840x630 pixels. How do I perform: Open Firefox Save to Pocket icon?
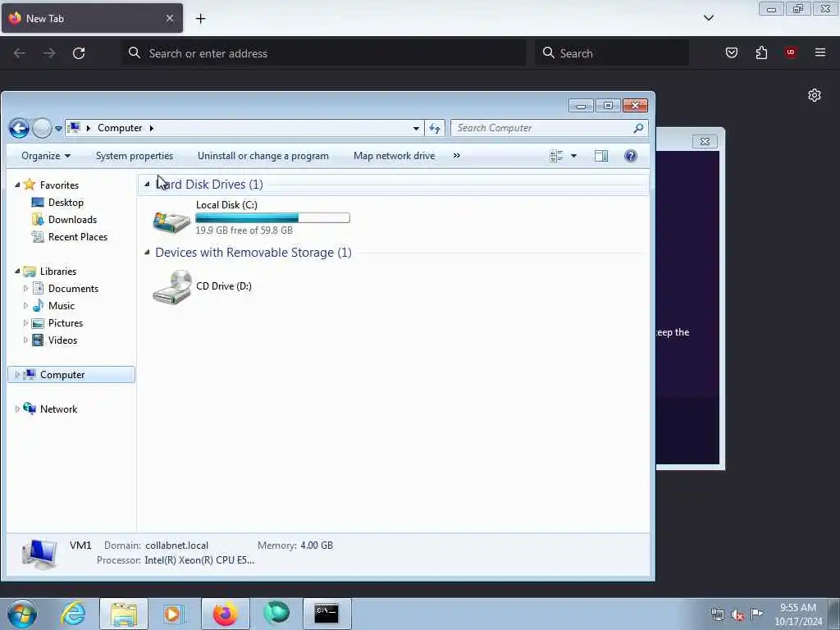[731, 52]
